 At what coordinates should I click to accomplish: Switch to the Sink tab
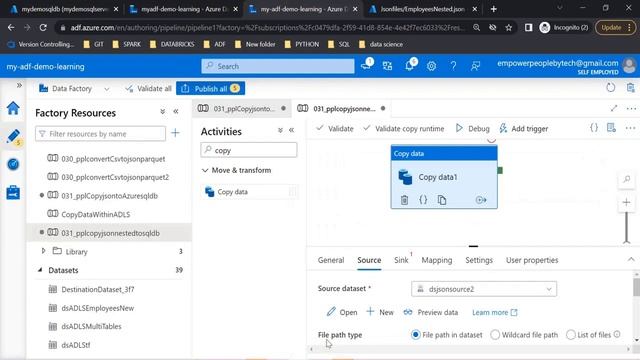click(x=401, y=260)
